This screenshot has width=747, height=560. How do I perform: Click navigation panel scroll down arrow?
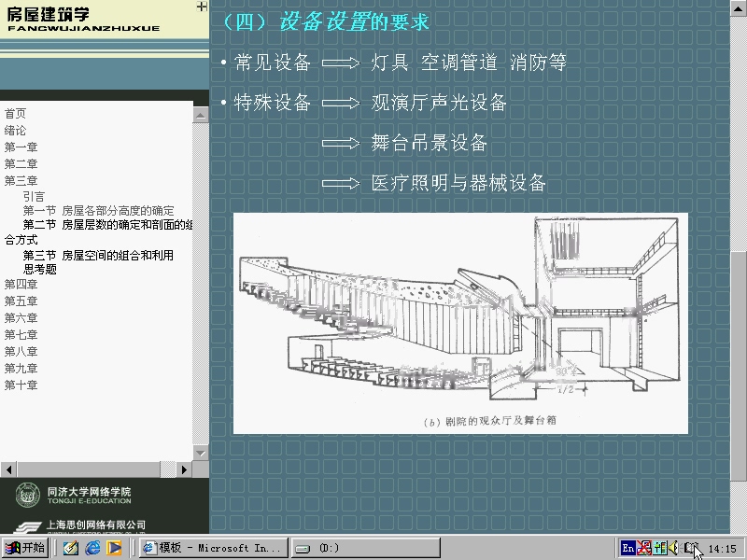[x=201, y=453]
